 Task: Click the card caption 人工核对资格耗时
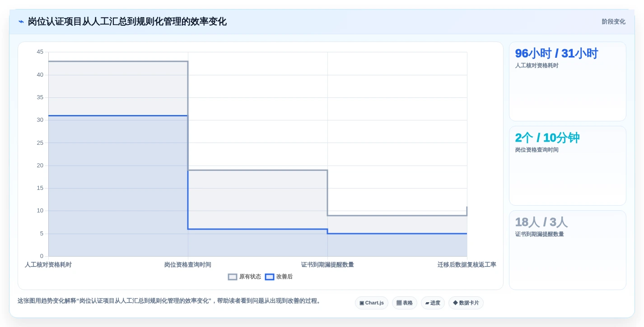pyautogui.click(x=537, y=65)
